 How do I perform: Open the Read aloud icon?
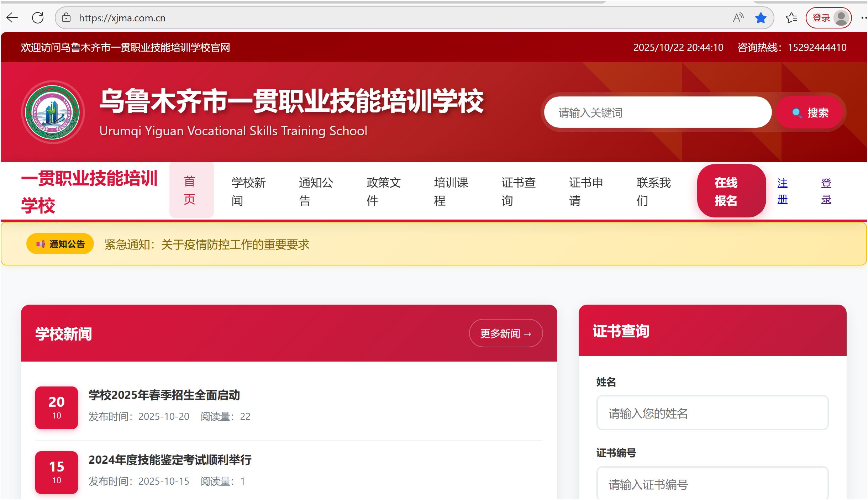pos(738,18)
